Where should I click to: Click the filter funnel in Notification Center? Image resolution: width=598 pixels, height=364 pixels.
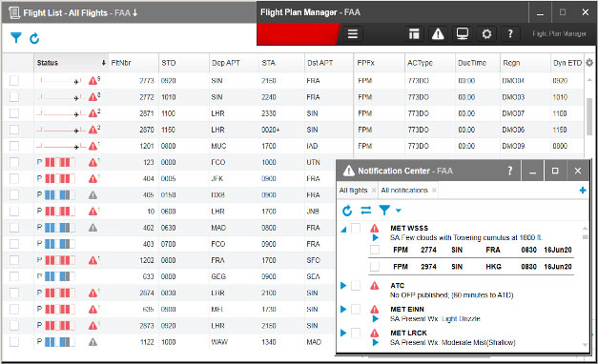(384, 211)
